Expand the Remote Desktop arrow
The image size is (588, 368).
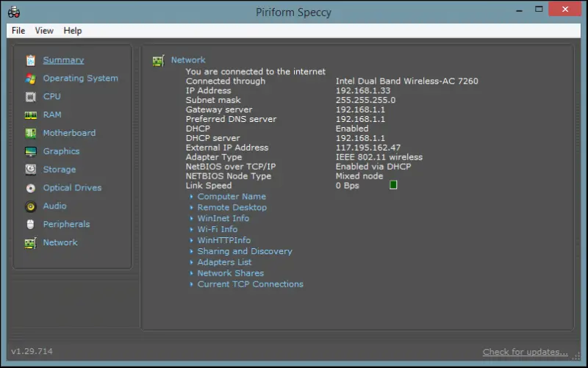pyautogui.click(x=191, y=207)
